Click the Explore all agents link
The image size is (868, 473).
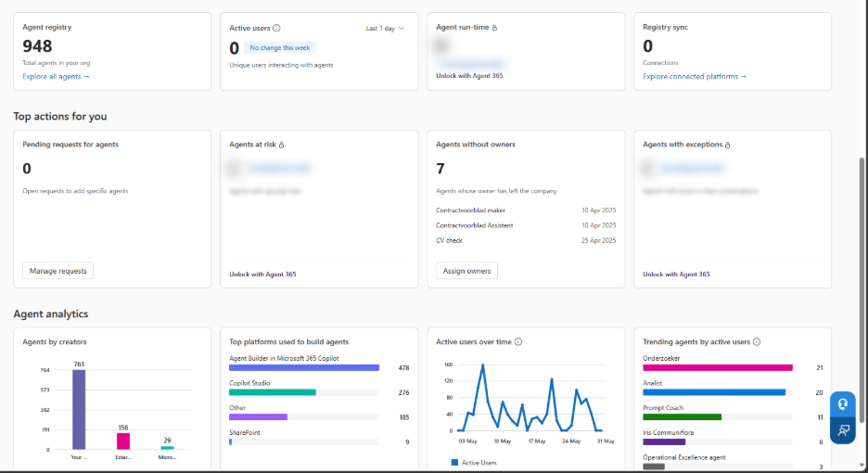click(x=56, y=76)
